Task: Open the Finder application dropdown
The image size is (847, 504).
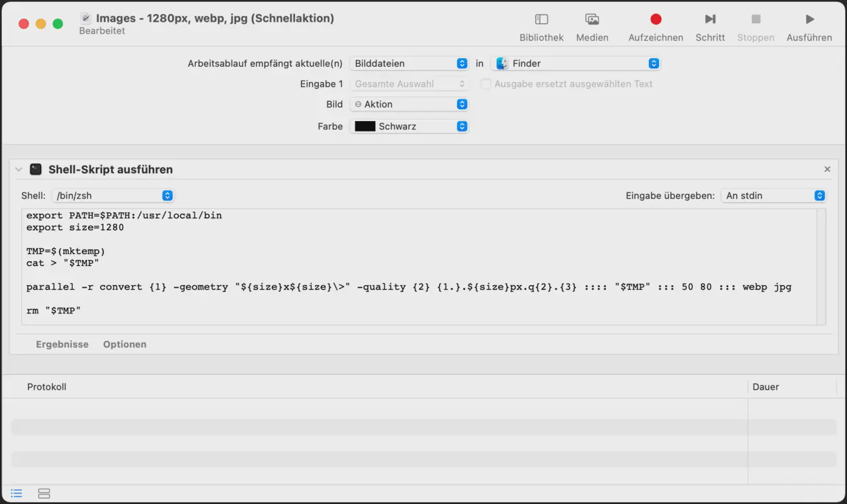Action: tap(575, 63)
